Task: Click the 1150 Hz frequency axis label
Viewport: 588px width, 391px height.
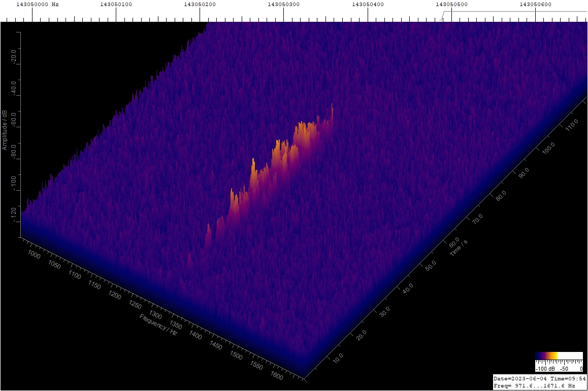Action: 94,286
